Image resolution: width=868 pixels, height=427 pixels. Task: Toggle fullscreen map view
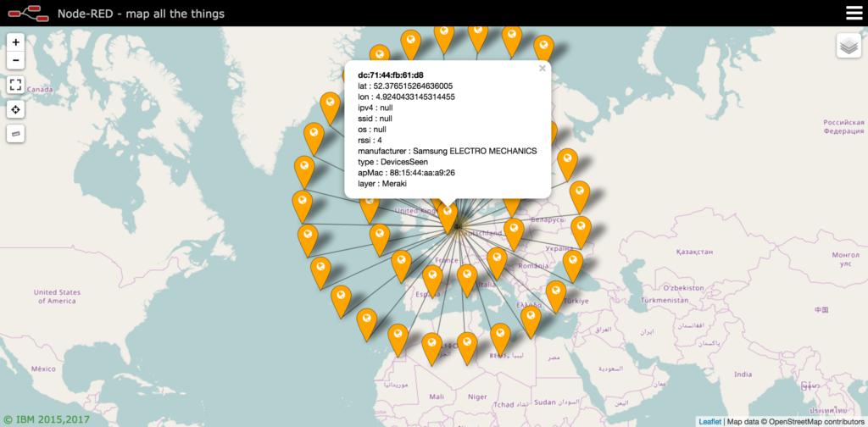pos(15,85)
